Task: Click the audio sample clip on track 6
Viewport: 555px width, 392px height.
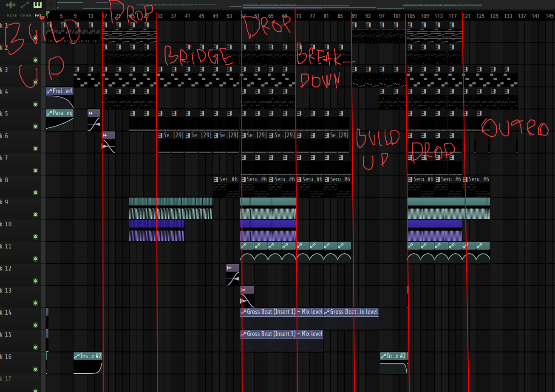Action: 108,142
